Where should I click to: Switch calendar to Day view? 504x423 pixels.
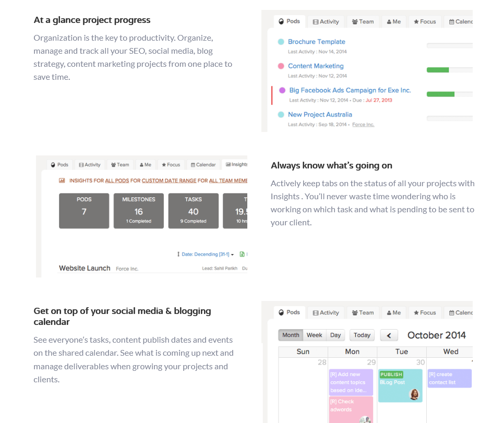(335, 335)
